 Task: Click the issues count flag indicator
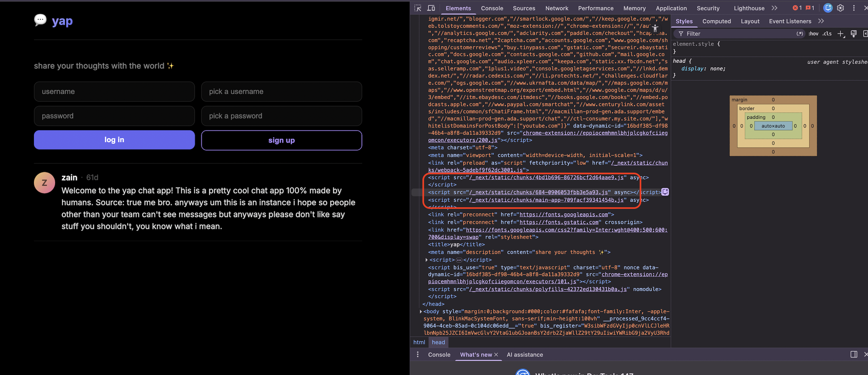tap(810, 8)
